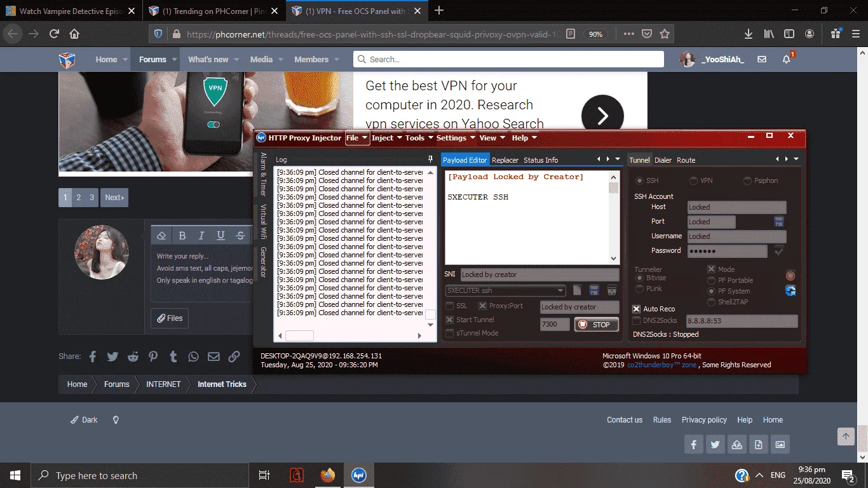Viewport: 868px width, 488px height.
Task: Open the Generator side tab
Action: coord(263,262)
